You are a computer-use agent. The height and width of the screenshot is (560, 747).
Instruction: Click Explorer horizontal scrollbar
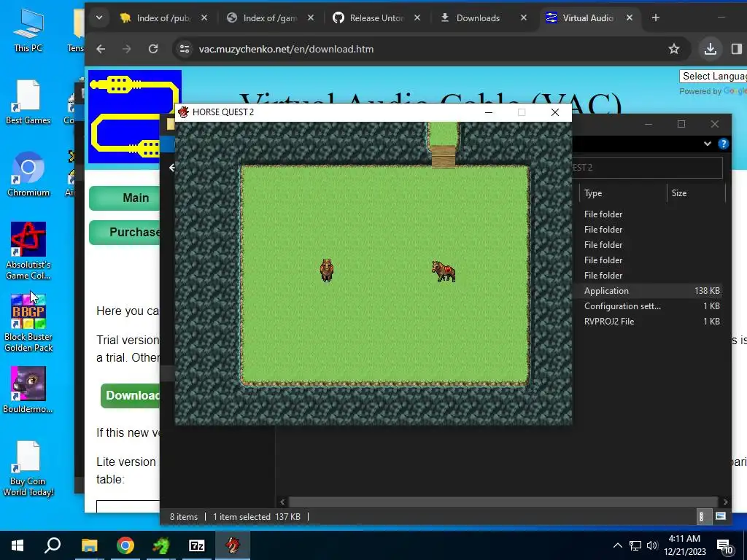pos(503,502)
